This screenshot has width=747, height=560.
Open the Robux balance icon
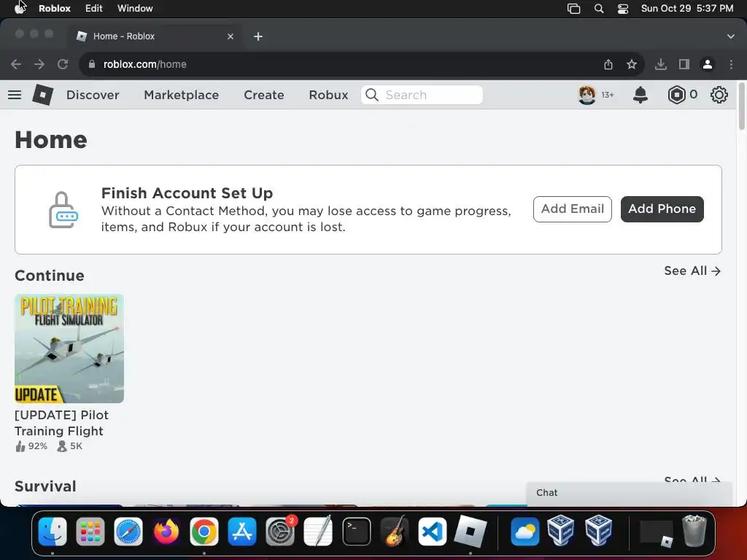[676, 95]
